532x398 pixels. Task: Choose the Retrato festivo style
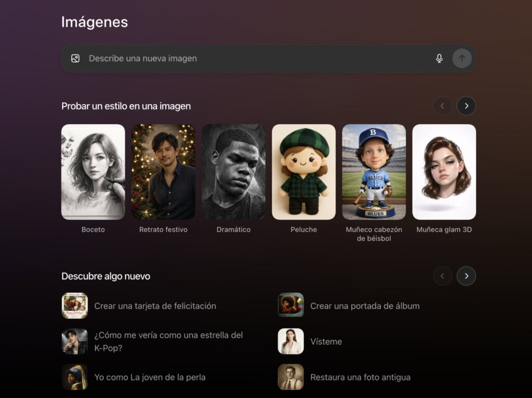pyautogui.click(x=163, y=172)
